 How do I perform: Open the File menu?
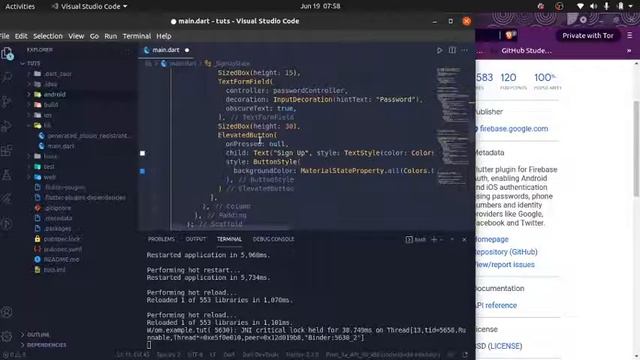4,36
